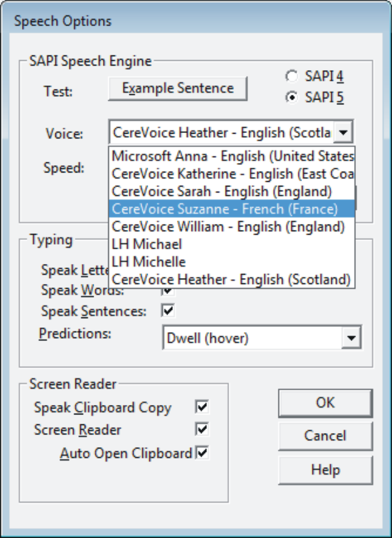The width and height of the screenshot is (392, 538).
Task: Open the Predictions dropdown arrow
Action: 351,338
